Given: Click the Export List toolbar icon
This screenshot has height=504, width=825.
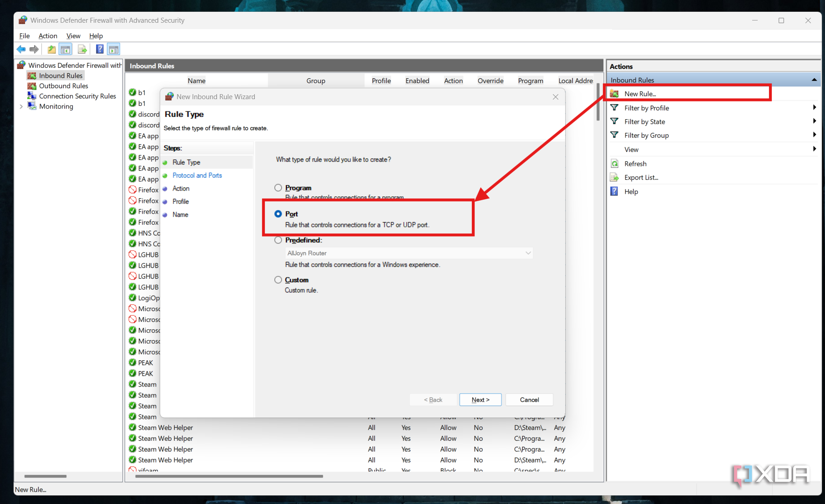Looking at the screenshot, I should [x=82, y=49].
